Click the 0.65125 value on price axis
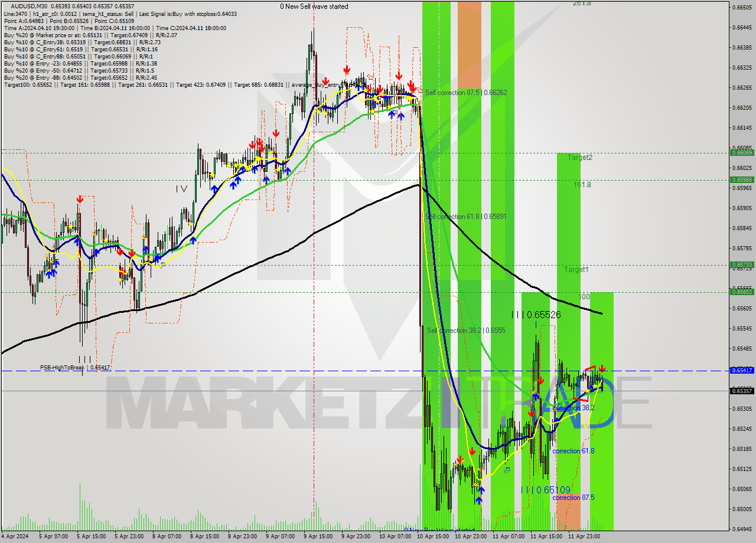756x543 pixels. [x=742, y=469]
